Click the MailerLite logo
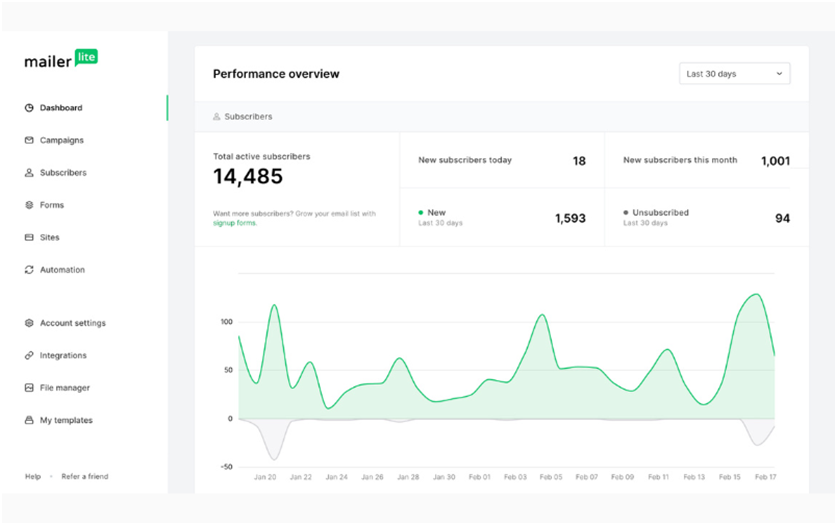837x525 pixels. (61, 60)
